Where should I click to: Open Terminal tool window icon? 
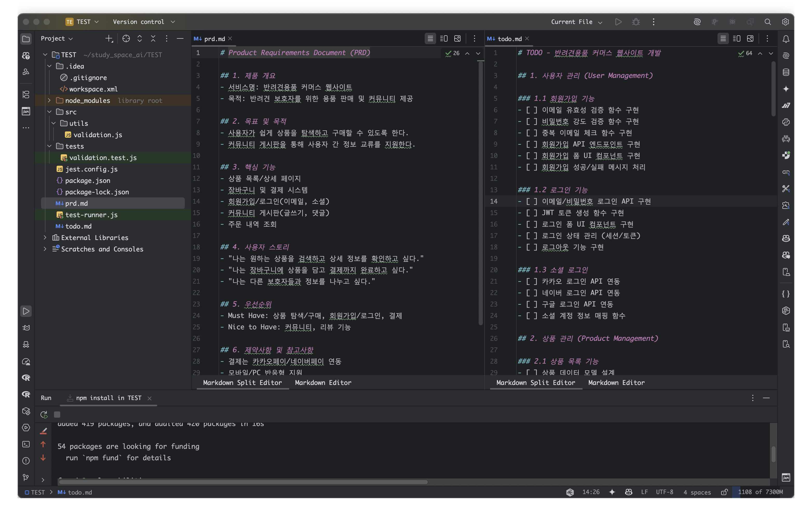pos(26,444)
